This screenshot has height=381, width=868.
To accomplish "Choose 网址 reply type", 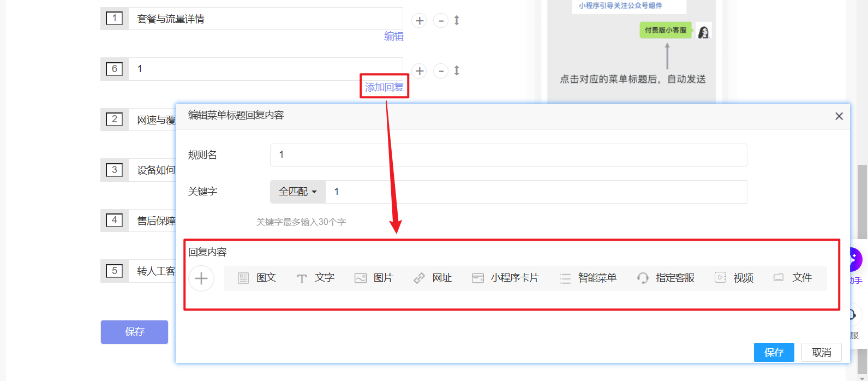I will 433,278.
